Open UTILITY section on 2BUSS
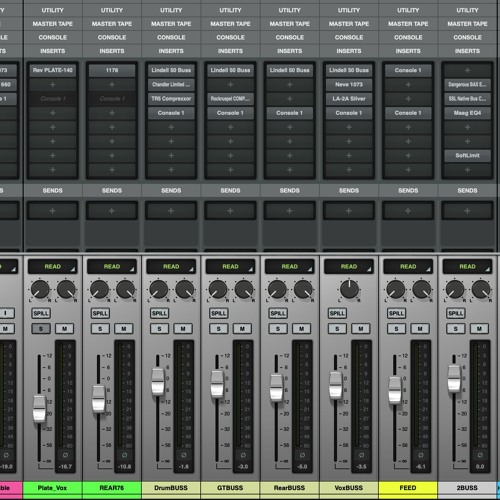The image size is (500, 500). [x=467, y=10]
